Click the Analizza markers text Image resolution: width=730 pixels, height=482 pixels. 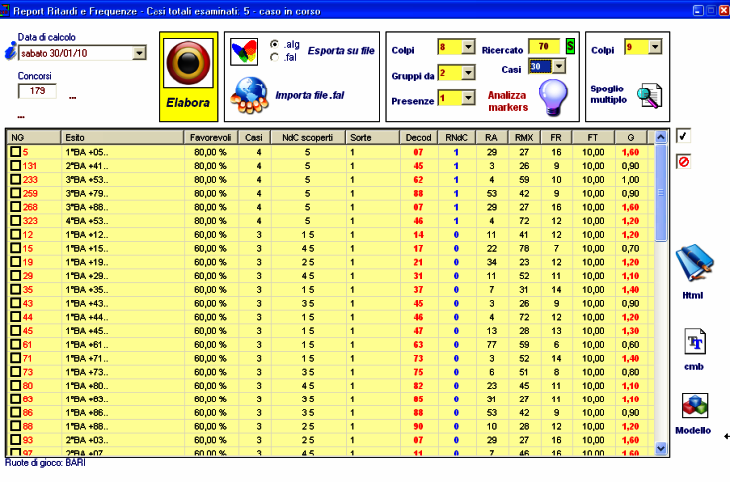point(508,101)
